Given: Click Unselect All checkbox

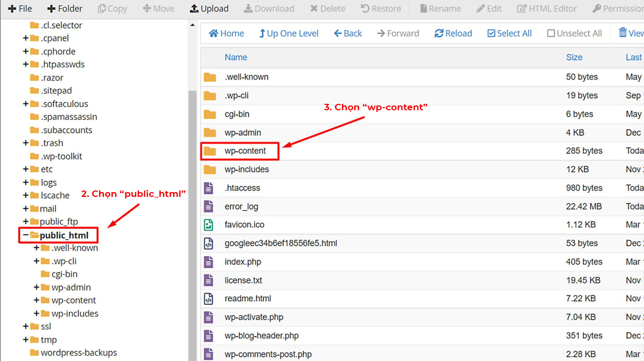Looking at the screenshot, I should click(x=575, y=33).
